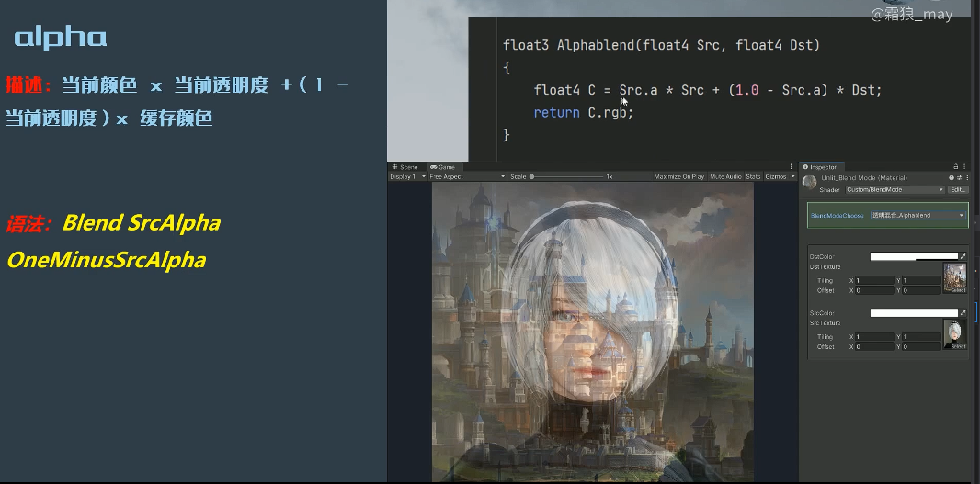
Task: Click the 'OneMinusSrcAlpha' text
Action: [107, 260]
